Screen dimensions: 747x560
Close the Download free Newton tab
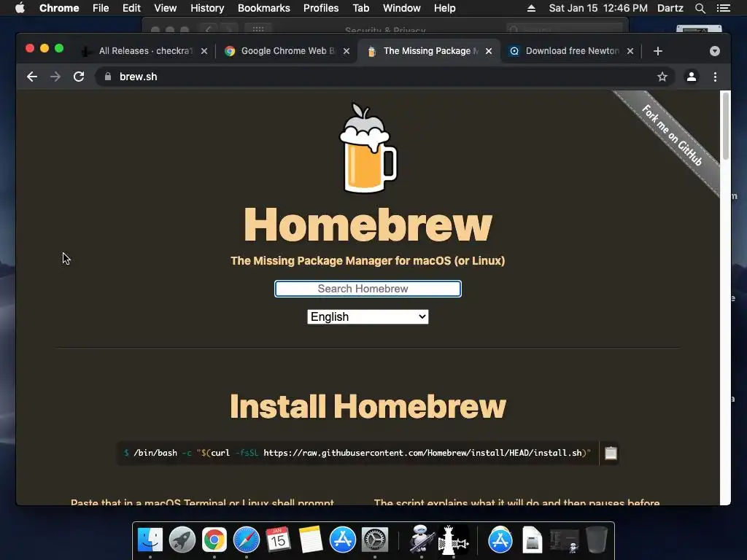(630, 51)
